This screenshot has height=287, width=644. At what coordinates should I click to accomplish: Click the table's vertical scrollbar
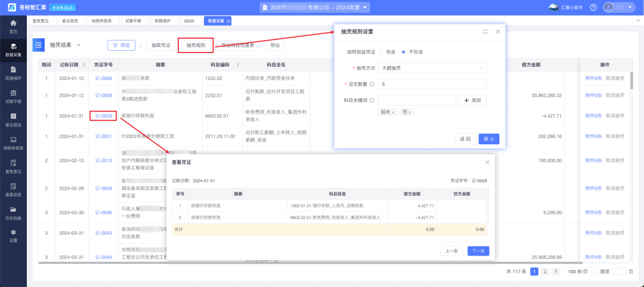point(631,80)
